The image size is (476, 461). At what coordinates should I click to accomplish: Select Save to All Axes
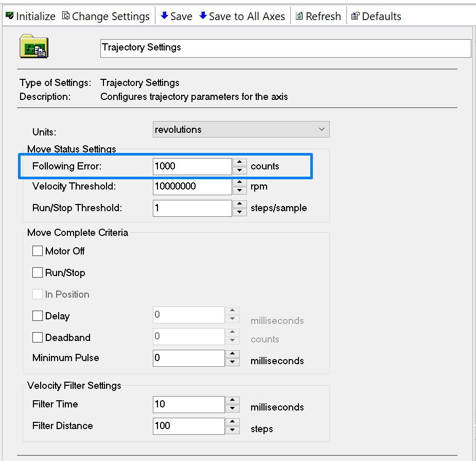point(242,16)
